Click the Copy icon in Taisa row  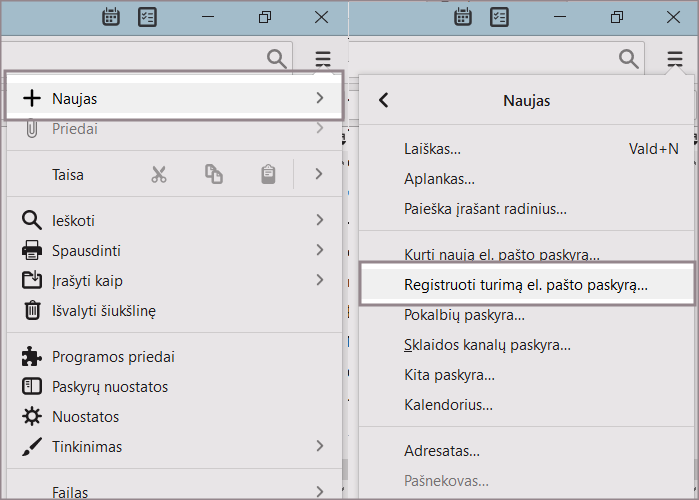click(213, 174)
